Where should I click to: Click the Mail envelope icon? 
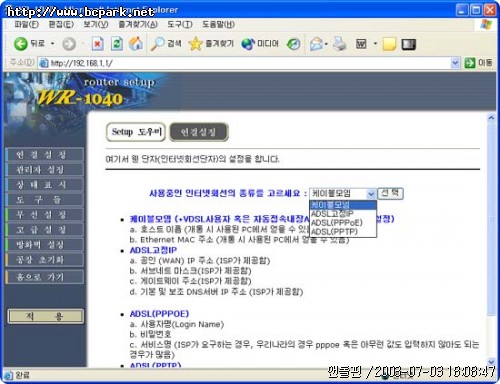(x=317, y=44)
